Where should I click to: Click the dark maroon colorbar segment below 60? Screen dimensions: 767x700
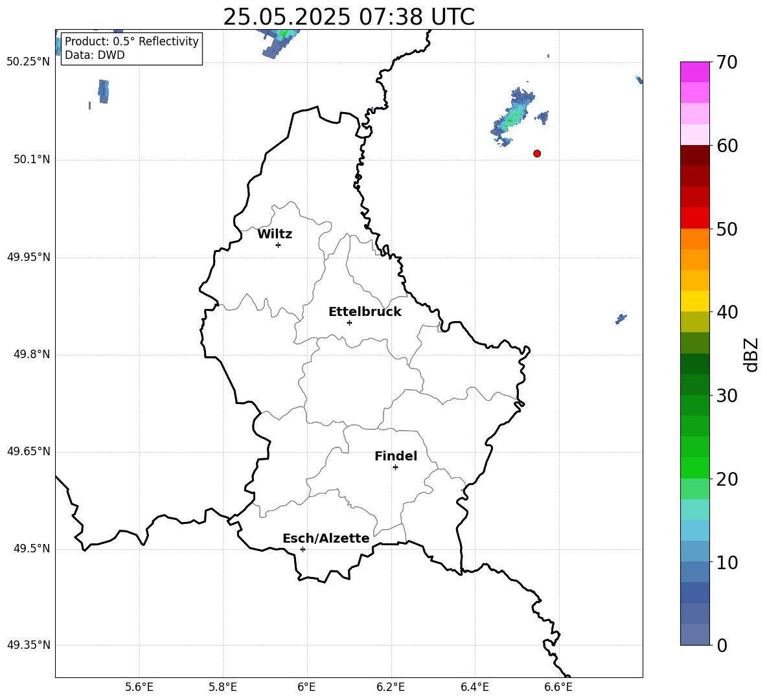[695, 155]
